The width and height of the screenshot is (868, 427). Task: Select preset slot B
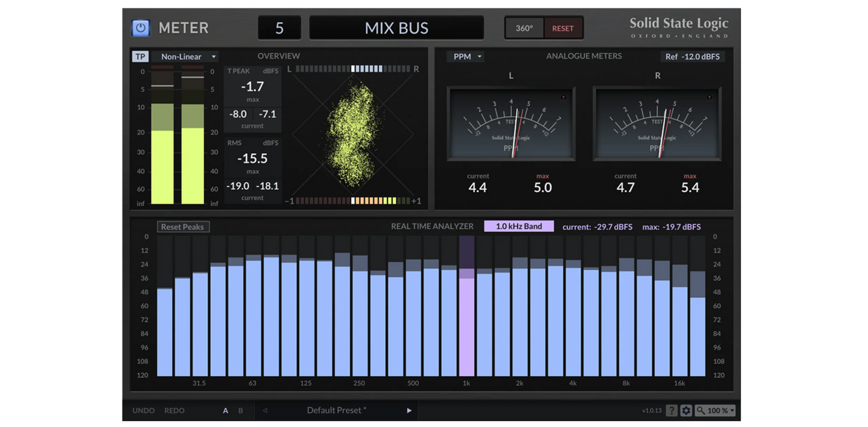[241, 411]
